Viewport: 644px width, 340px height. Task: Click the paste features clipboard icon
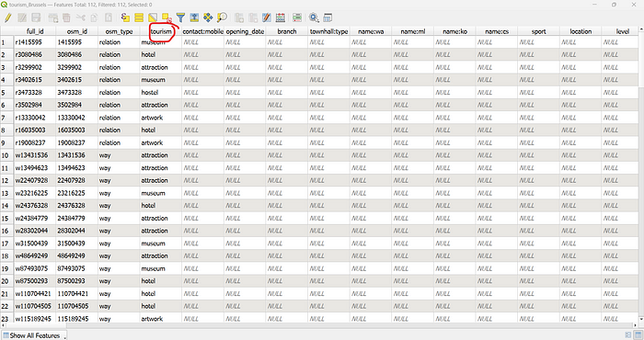pyautogui.click(x=108, y=17)
